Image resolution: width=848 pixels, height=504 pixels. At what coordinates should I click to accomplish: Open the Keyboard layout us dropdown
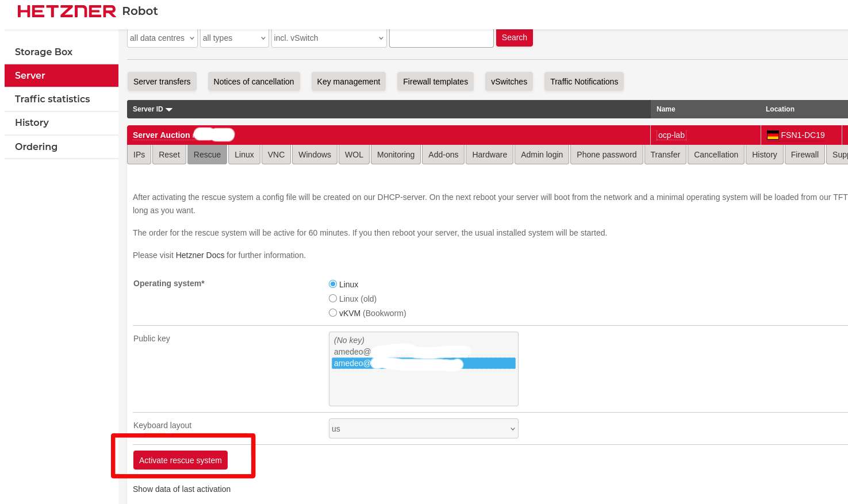424,429
